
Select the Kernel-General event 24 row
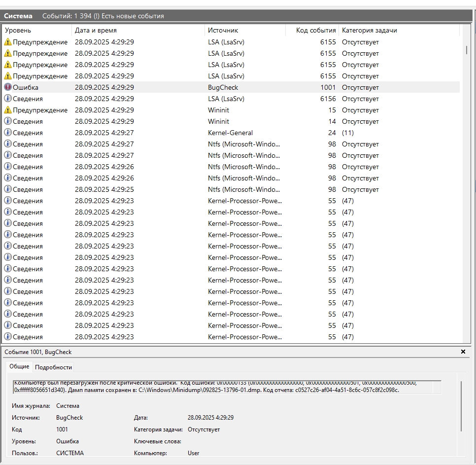tap(231, 133)
